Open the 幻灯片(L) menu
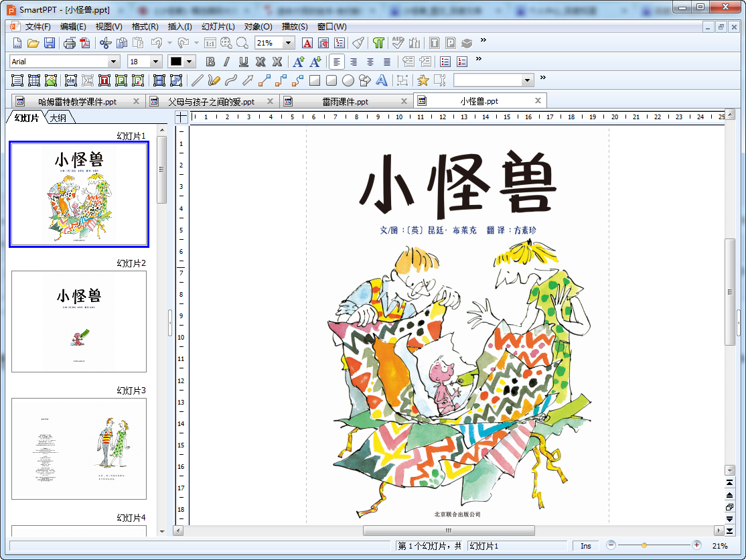This screenshot has height=560, width=746. [218, 27]
